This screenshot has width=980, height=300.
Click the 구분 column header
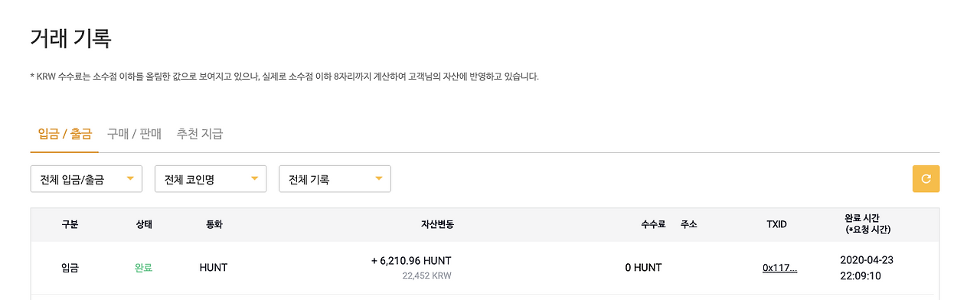click(x=70, y=224)
